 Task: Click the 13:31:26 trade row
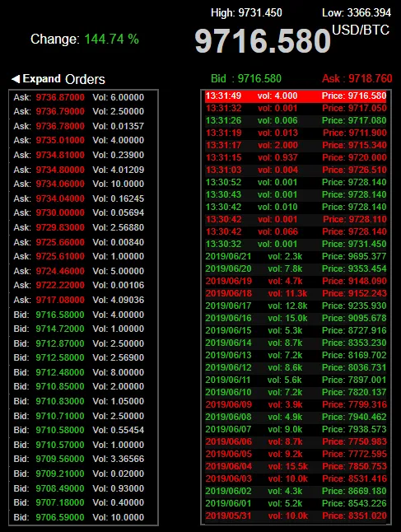(x=296, y=120)
